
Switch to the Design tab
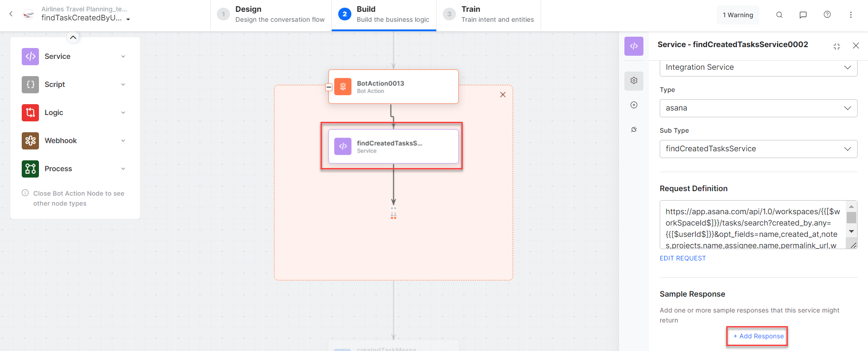click(271, 14)
